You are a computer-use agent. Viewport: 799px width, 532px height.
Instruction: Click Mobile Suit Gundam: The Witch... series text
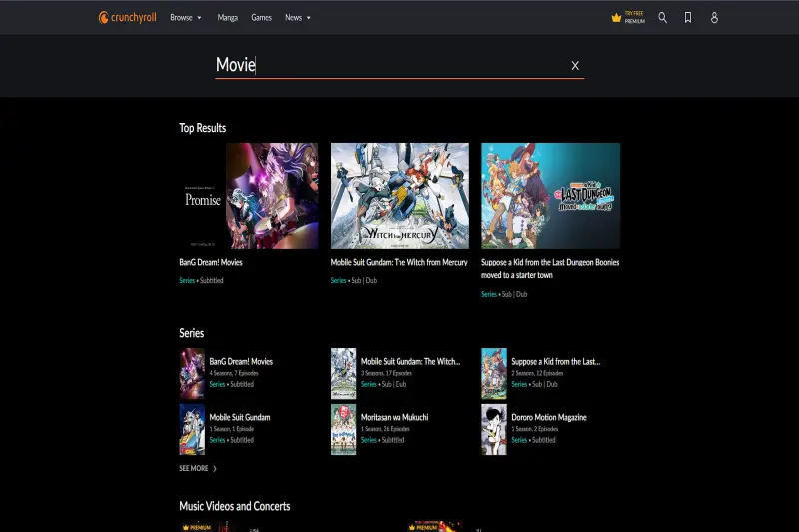coord(410,362)
